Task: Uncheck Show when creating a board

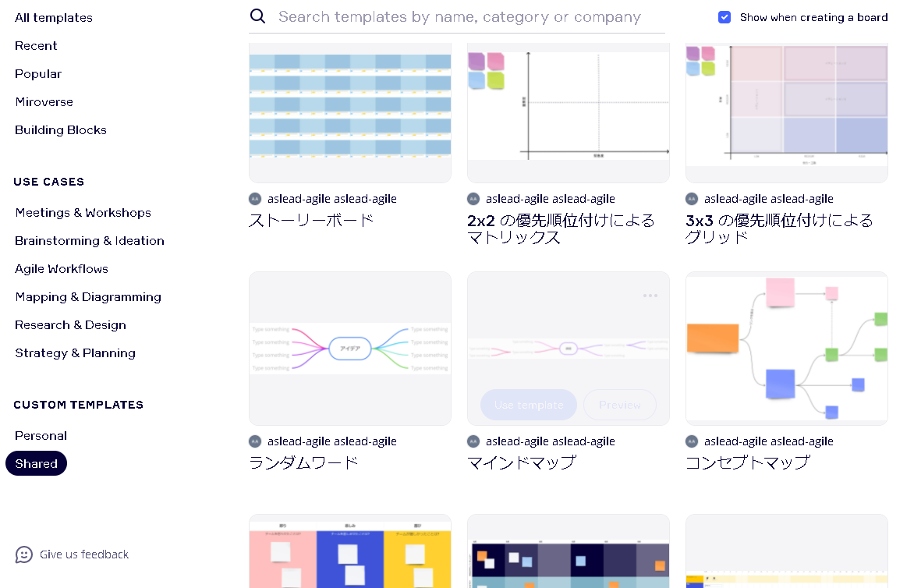Action: [x=724, y=17]
